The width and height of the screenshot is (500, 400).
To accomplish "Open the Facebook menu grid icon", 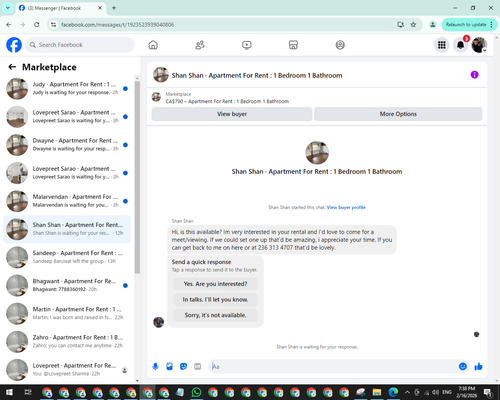I will [442, 45].
